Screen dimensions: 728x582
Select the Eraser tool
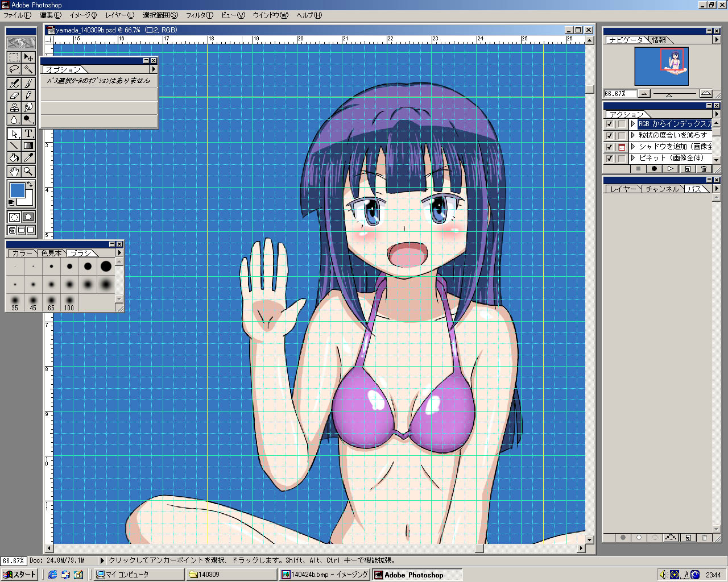pos(14,95)
